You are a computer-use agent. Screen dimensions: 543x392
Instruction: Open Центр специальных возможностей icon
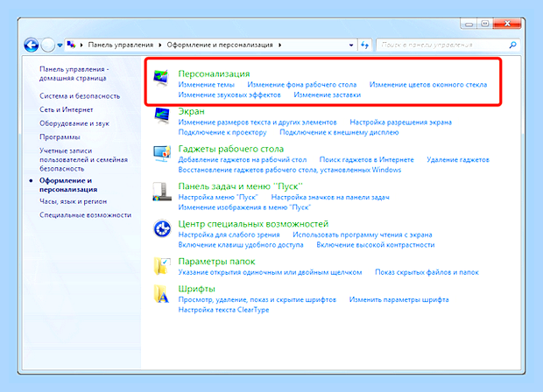tap(162, 228)
